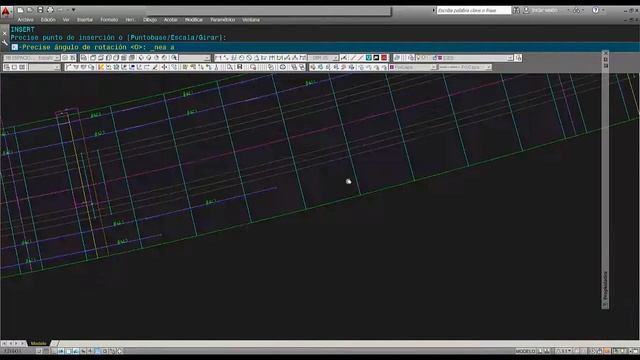Click the layer states manager icon
This screenshot has width=640, height=360.
[411, 58]
